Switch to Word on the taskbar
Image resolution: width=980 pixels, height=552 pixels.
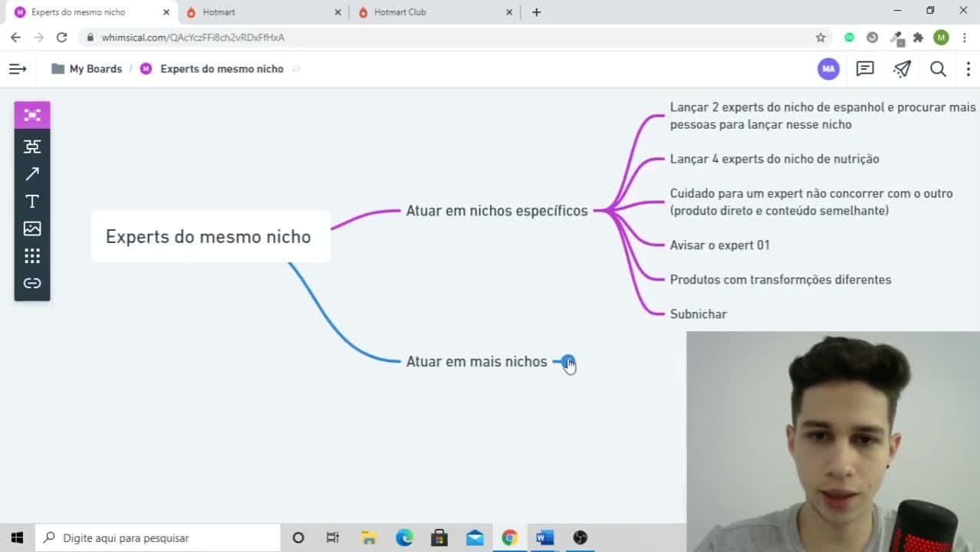pyautogui.click(x=545, y=538)
